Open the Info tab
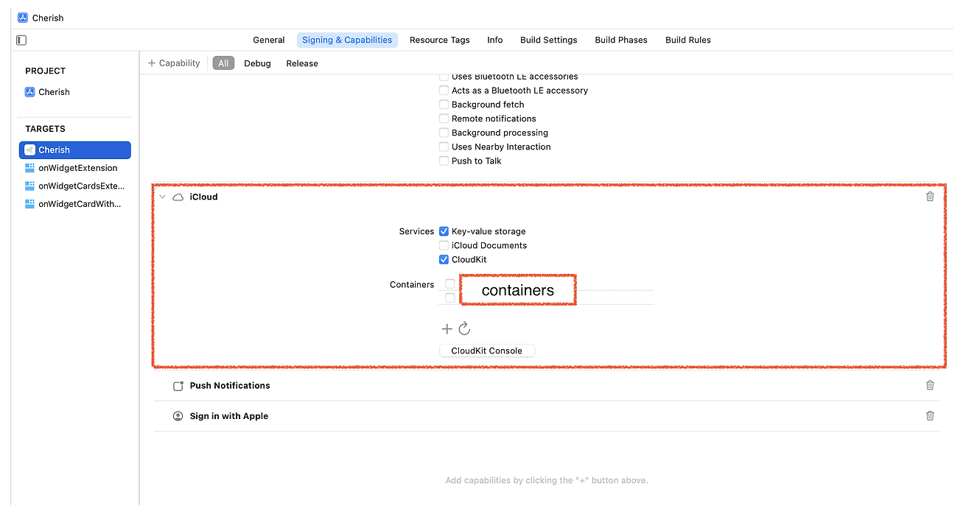The image size is (980, 517). coord(495,40)
